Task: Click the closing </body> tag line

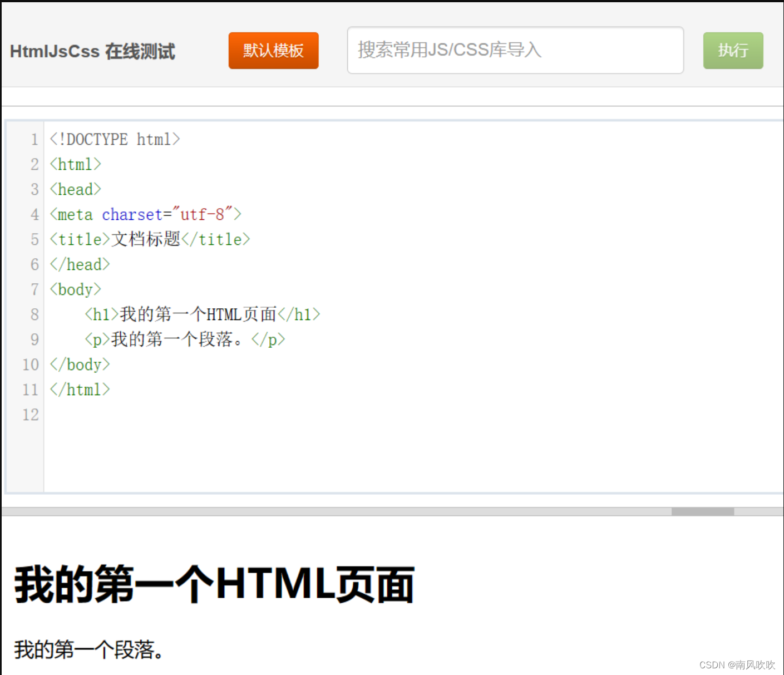Action: (x=80, y=364)
